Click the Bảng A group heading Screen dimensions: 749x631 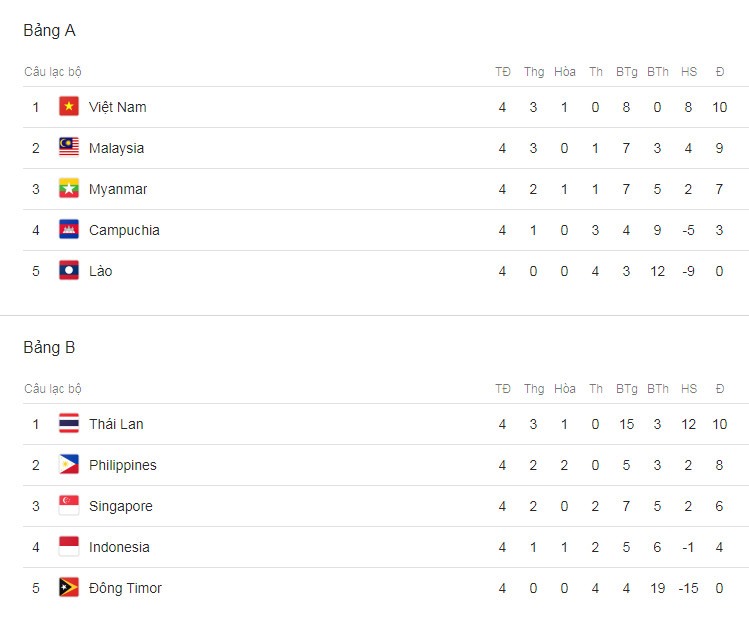tap(49, 31)
